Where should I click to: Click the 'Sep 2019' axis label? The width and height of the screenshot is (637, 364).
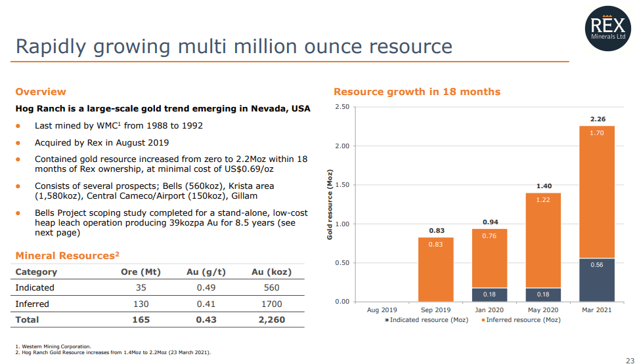click(x=435, y=310)
